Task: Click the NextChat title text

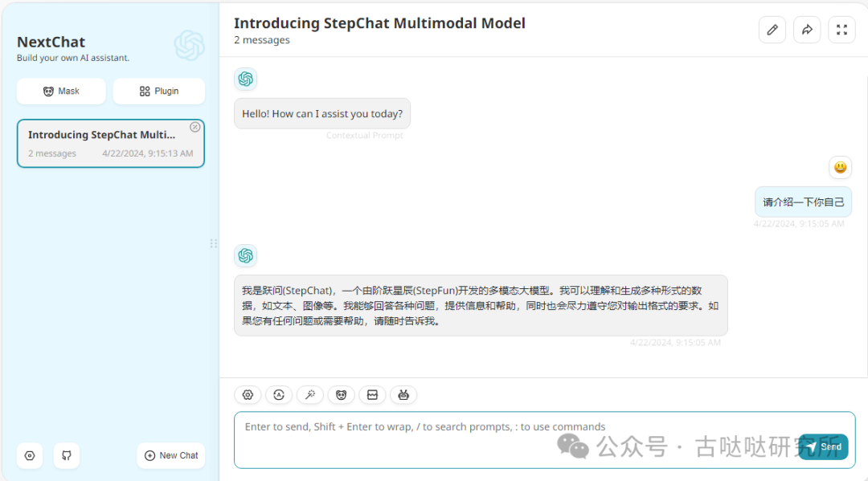Action: pos(51,42)
